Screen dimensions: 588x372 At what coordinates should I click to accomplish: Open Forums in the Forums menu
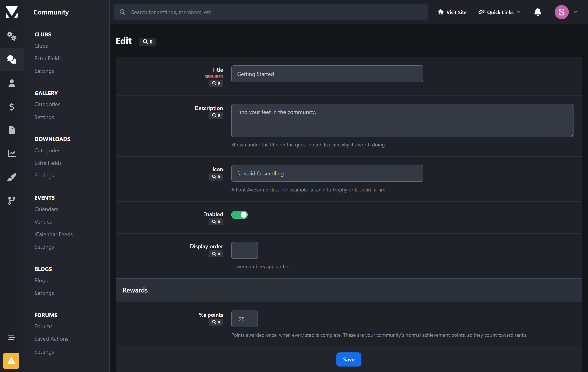(x=44, y=326)
